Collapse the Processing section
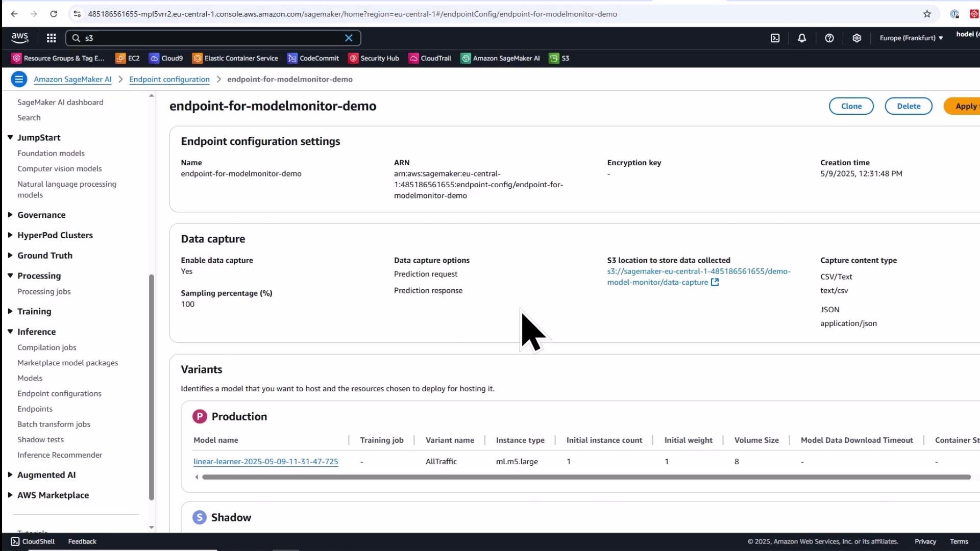The width and height of the screenshot is (980, 551). coord(10,275)
